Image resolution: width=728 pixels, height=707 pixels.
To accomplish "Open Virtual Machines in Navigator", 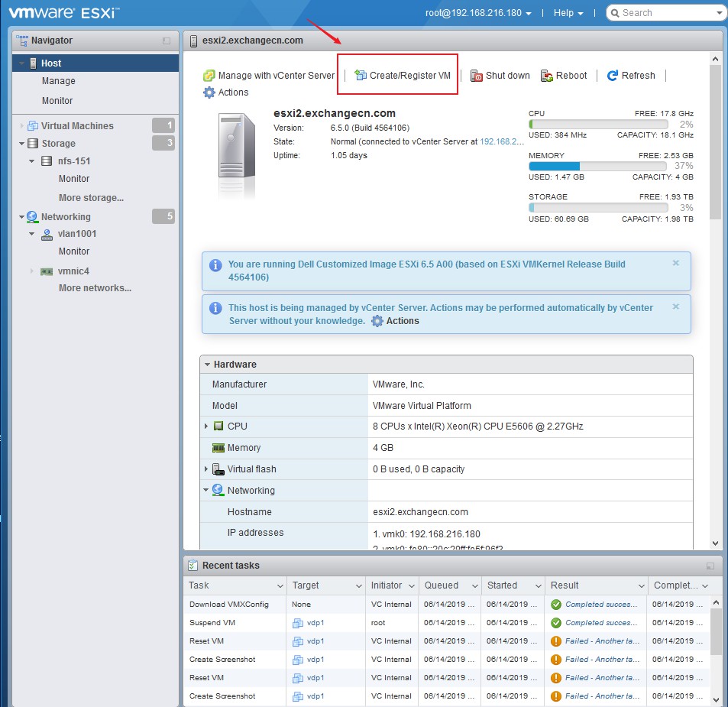I will pos(77,126).
